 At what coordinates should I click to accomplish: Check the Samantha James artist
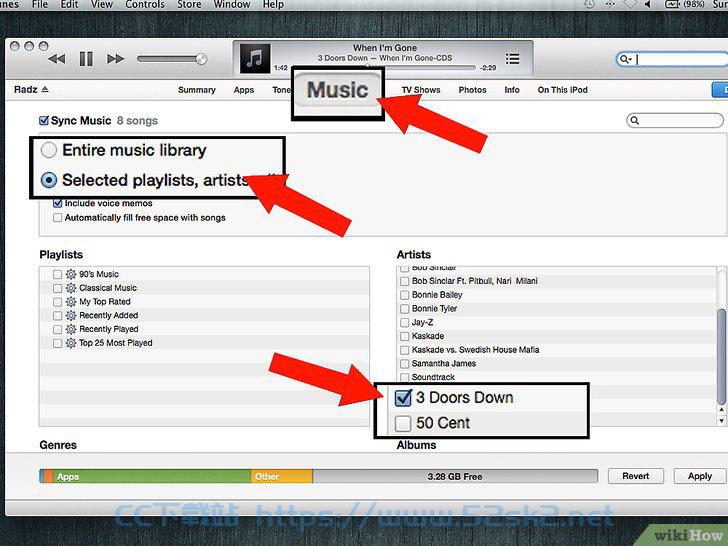[404, 364]
